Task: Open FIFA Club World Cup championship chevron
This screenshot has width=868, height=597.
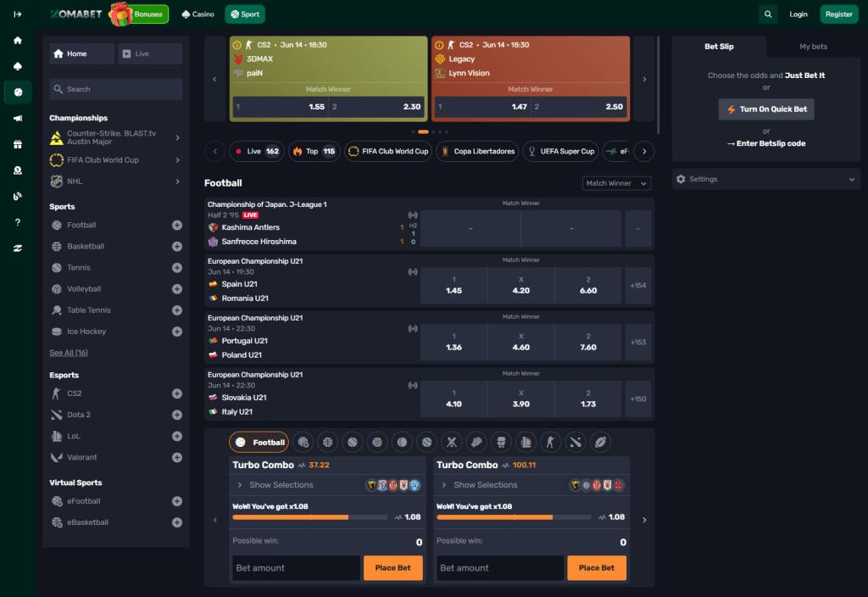Action: click(x=177, y=160)
